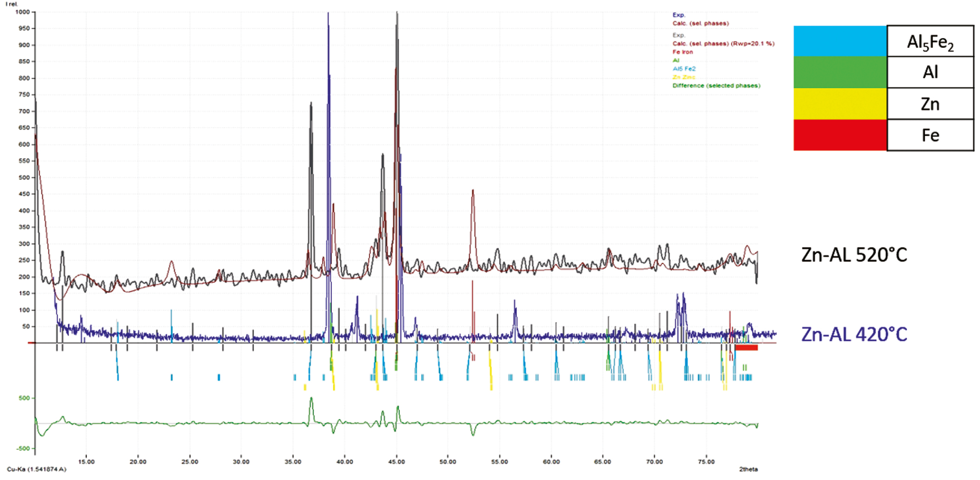980x480 pixels.
Task: Click the 'I rel.' axis label
Action: (12, 4)
